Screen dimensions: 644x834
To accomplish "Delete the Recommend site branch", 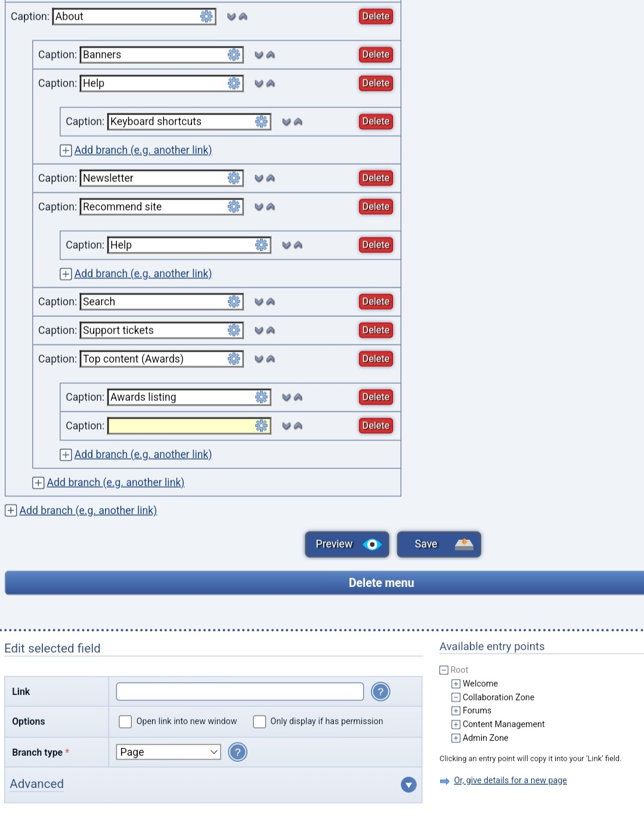I will [376, 207].
